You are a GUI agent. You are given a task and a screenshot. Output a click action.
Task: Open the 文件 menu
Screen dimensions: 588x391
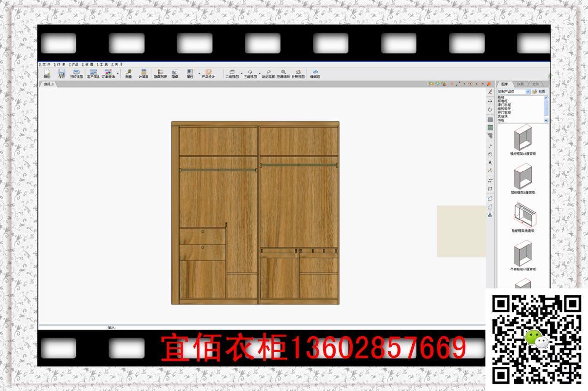45,64
